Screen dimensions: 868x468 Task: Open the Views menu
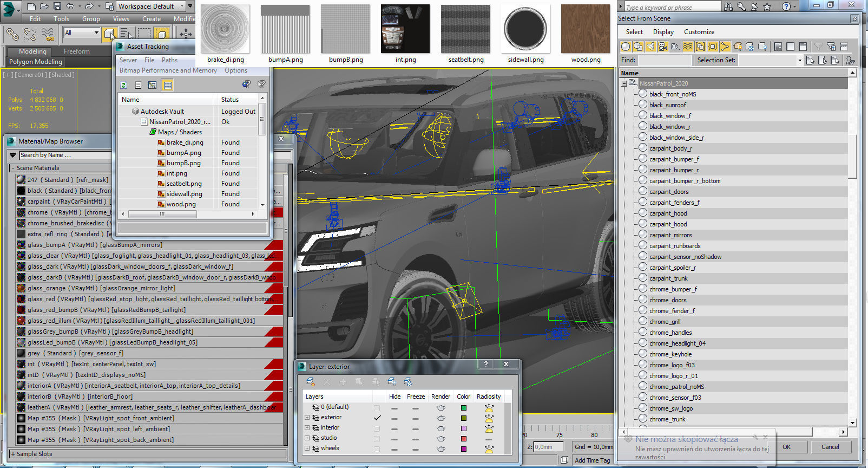[x=121, y=19]
